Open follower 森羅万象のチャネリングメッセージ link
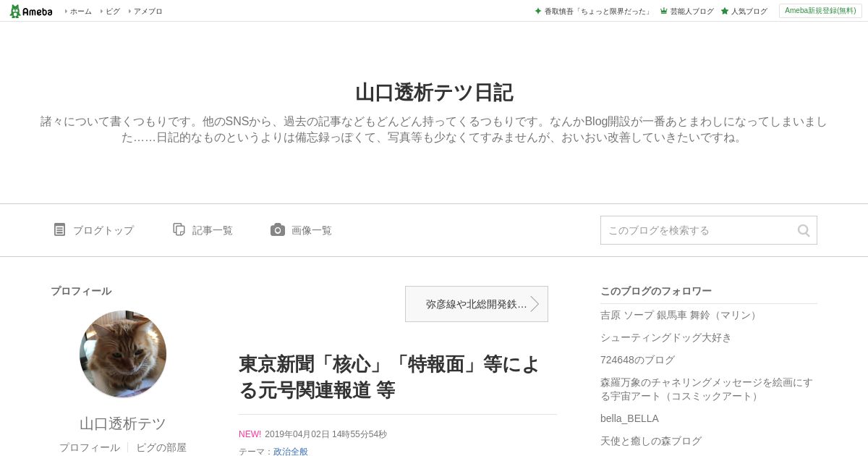 [x=707, y=389]
